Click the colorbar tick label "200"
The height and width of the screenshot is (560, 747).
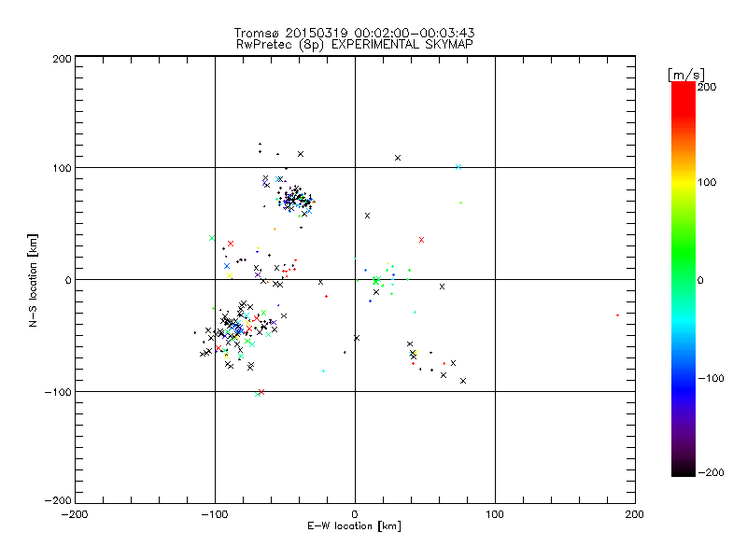tap(707, 87)
